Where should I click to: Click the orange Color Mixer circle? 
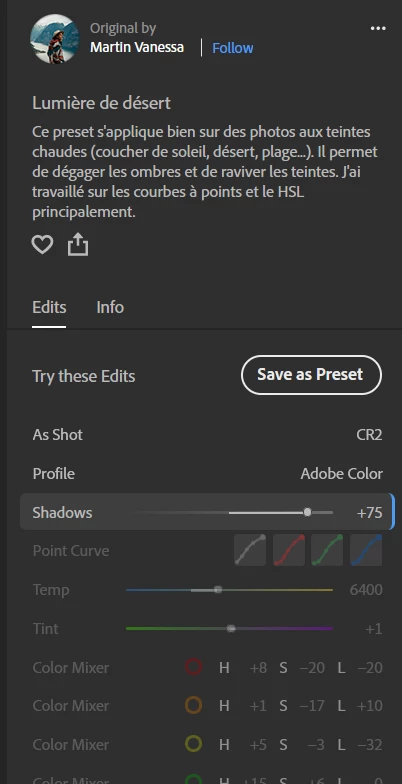click(x=194, y=706)
